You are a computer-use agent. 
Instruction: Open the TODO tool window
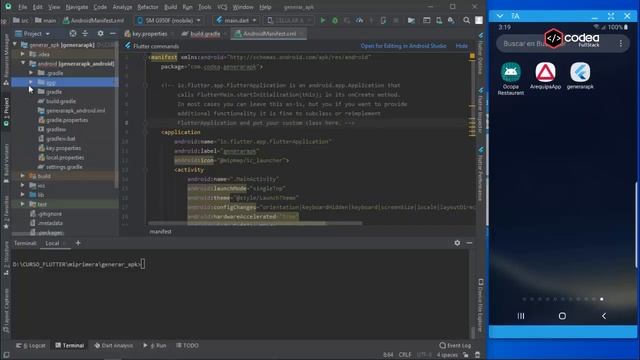[187, 345]
